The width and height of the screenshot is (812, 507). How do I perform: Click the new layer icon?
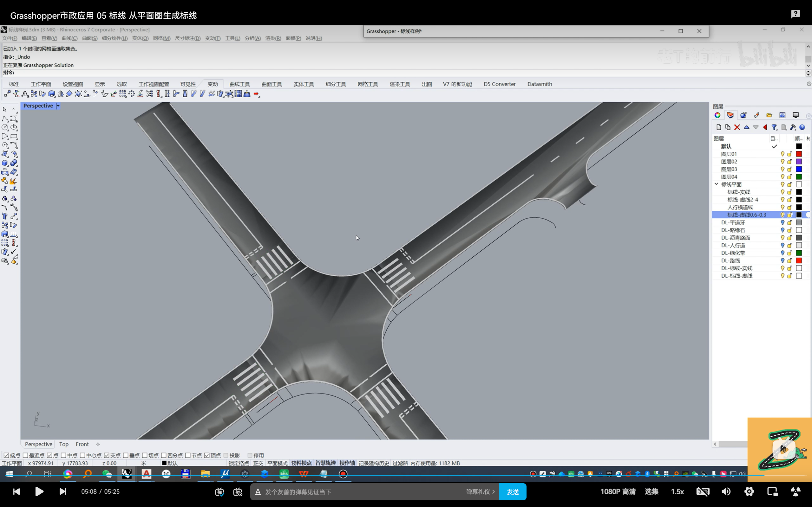pos(718,127)
